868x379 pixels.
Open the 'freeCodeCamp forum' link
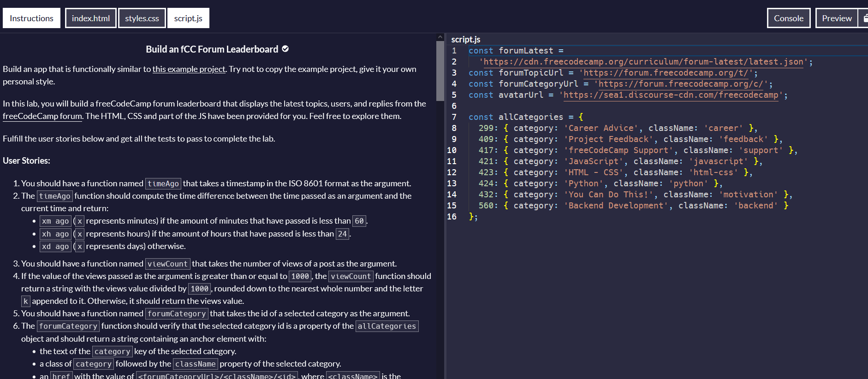[x=42, y=116]
